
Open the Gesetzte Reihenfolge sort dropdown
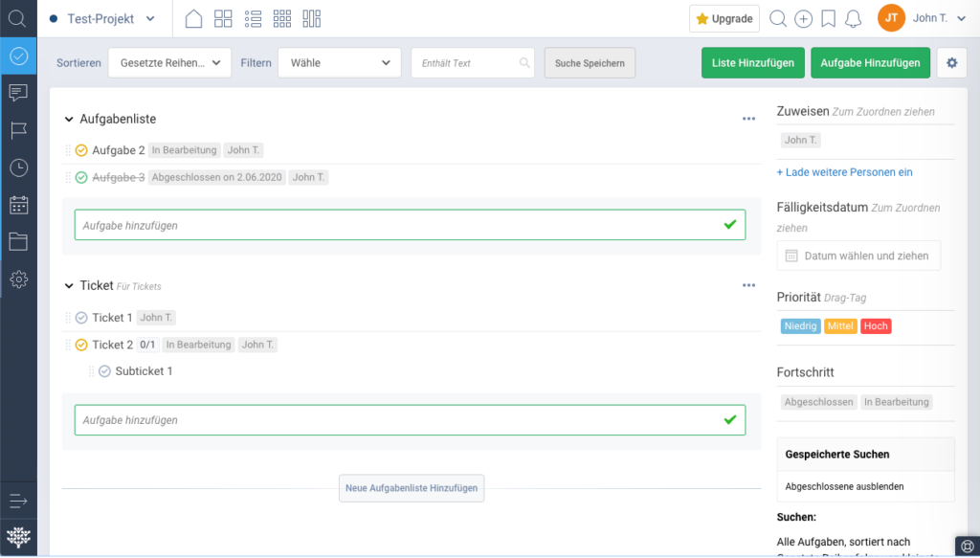171,62
